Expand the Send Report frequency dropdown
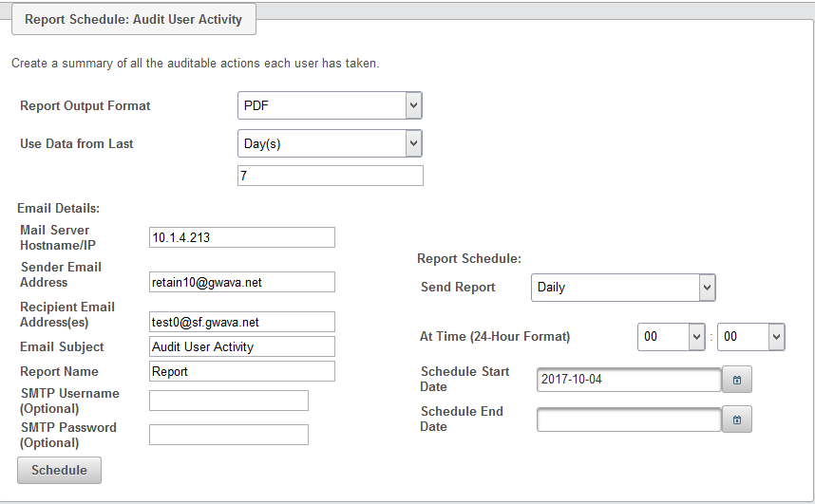The height and width of the screenshot is (504, 815). pyautogui.click(x=622, y=287)
